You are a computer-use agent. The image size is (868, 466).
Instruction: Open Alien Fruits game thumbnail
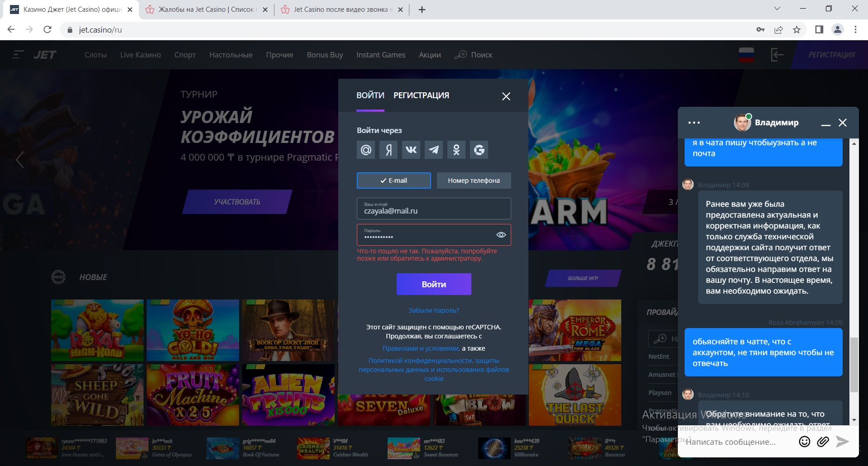288,395
